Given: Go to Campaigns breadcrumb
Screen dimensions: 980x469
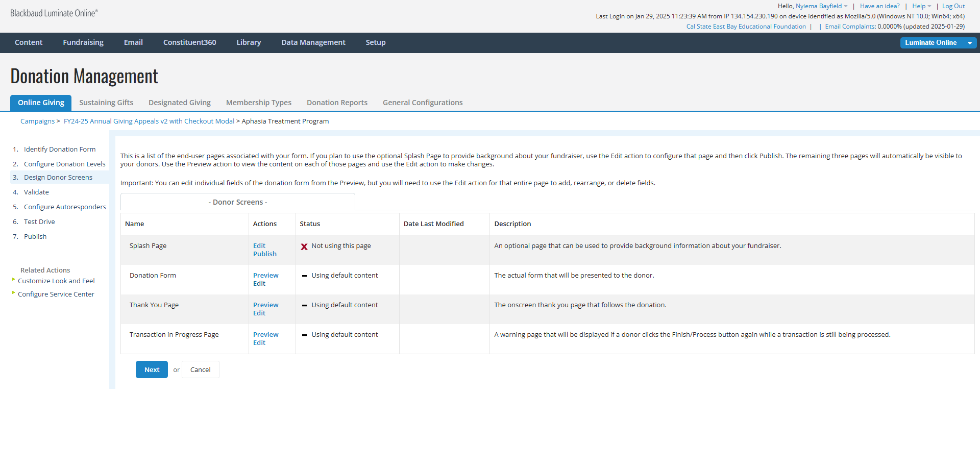Looking at the screenshot, I should click(x=37, y=121).
